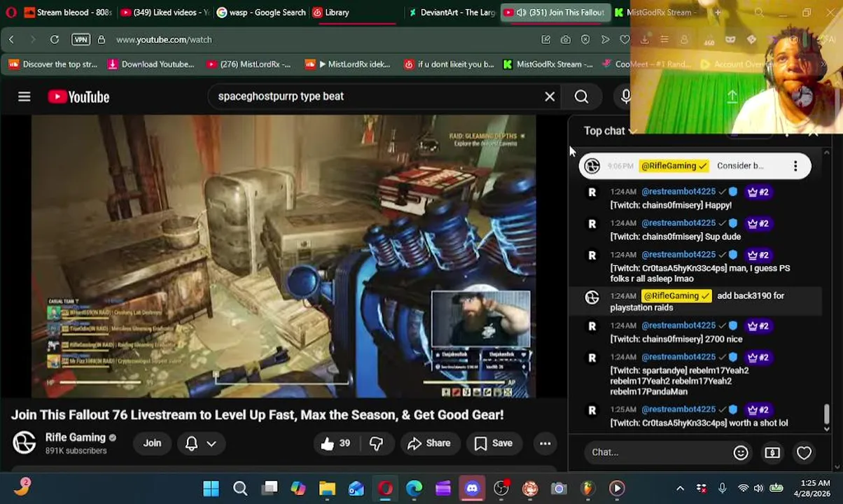Open Discord from the taskbar
The image size is (843, 504).
[472, 488]
